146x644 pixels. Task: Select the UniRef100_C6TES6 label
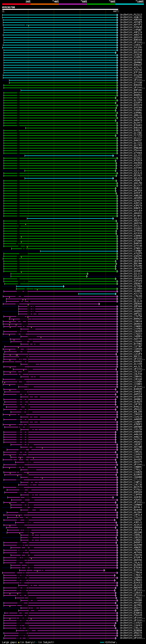tap(131, 55)
